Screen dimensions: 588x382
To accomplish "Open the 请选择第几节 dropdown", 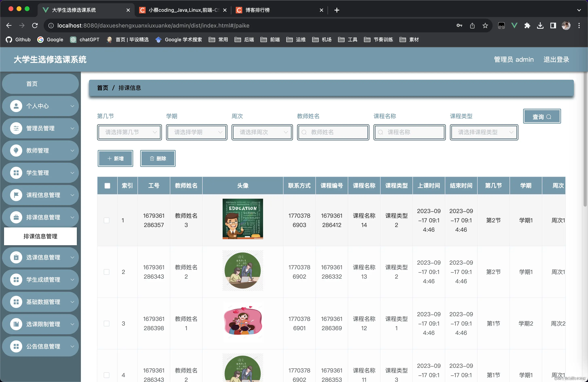I will 129,132.
